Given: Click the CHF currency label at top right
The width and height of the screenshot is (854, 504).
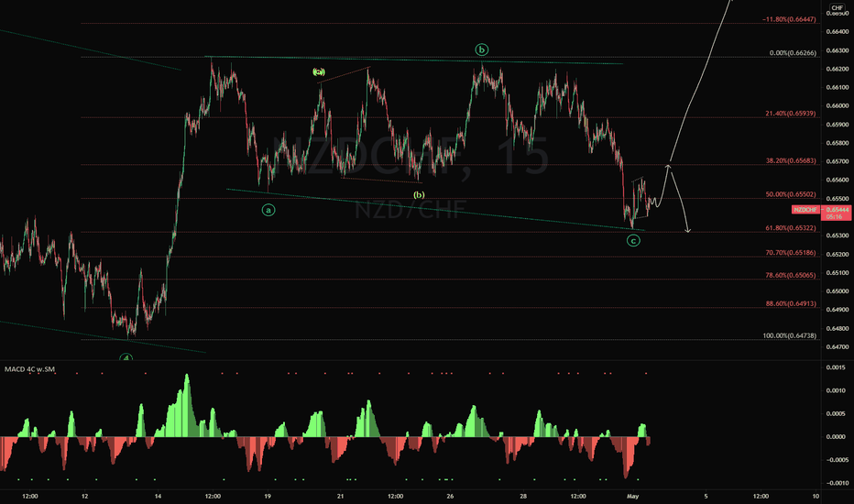Looking at the screenshot, I should point(838,7).
